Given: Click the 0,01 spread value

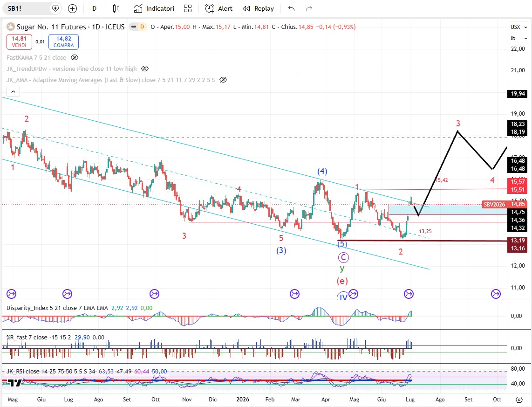Looking at the screenshot, I should (40, 42).
